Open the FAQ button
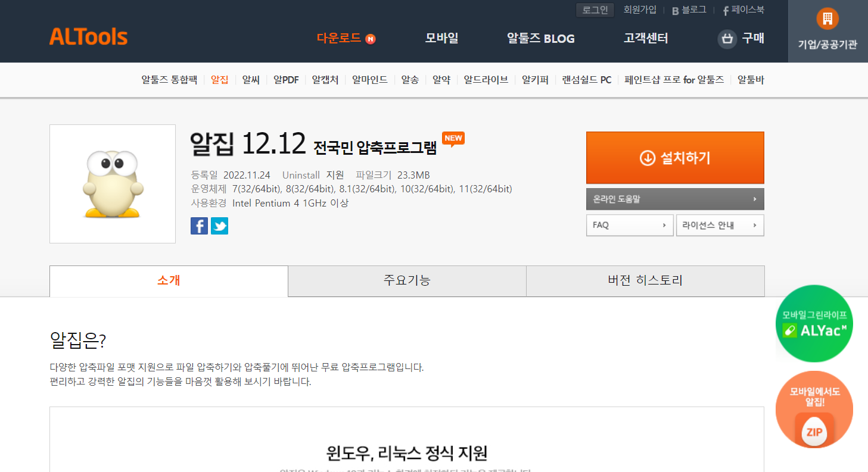This screenshot has width=868, height=472. click(x=630, y=226)
